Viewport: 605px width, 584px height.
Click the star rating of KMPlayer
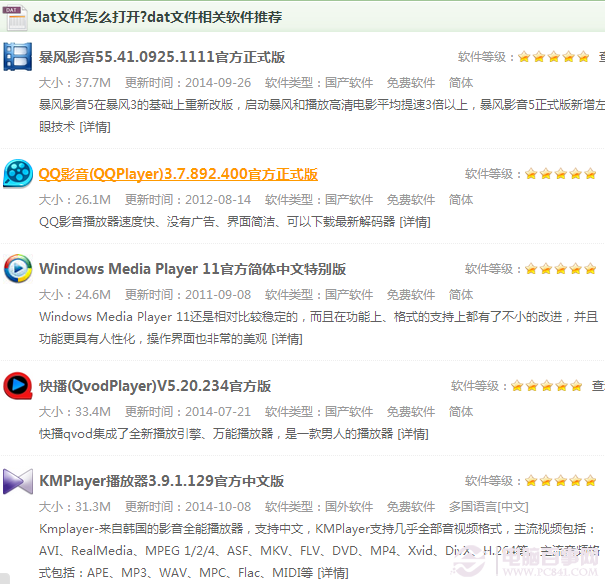pyautogui.click(x=561, y=481)
